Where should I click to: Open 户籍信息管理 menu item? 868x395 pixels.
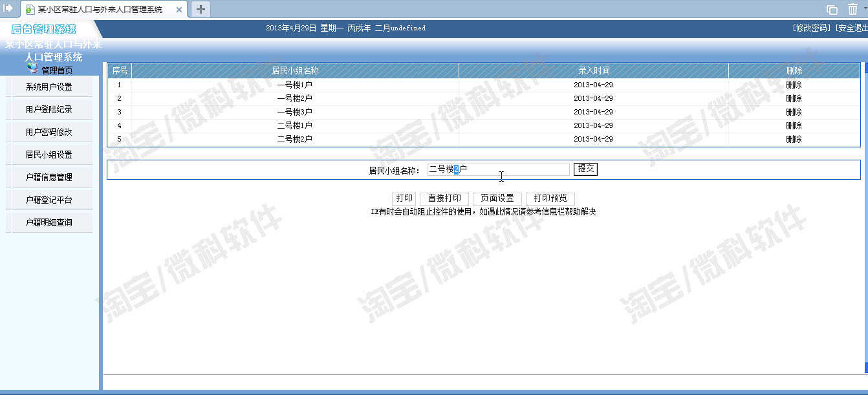(49, 177)
